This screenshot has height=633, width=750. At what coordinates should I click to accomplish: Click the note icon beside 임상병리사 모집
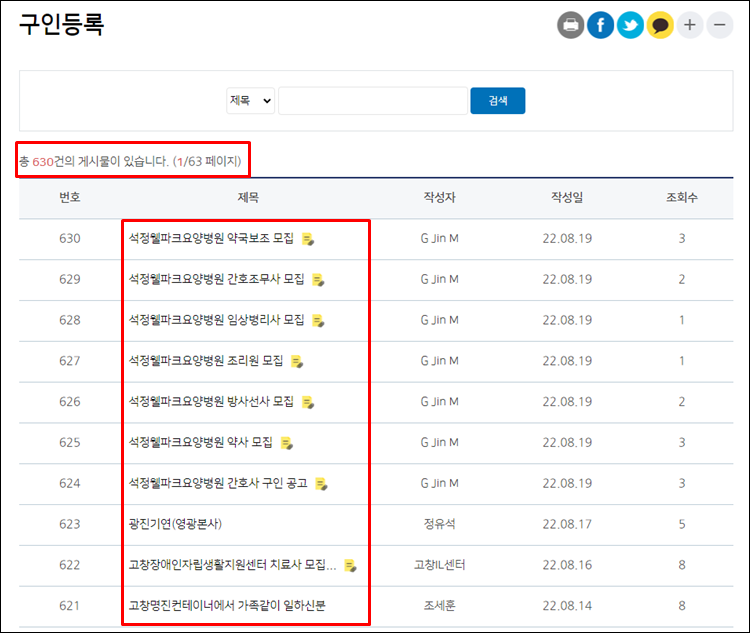(x=318, y=320)
